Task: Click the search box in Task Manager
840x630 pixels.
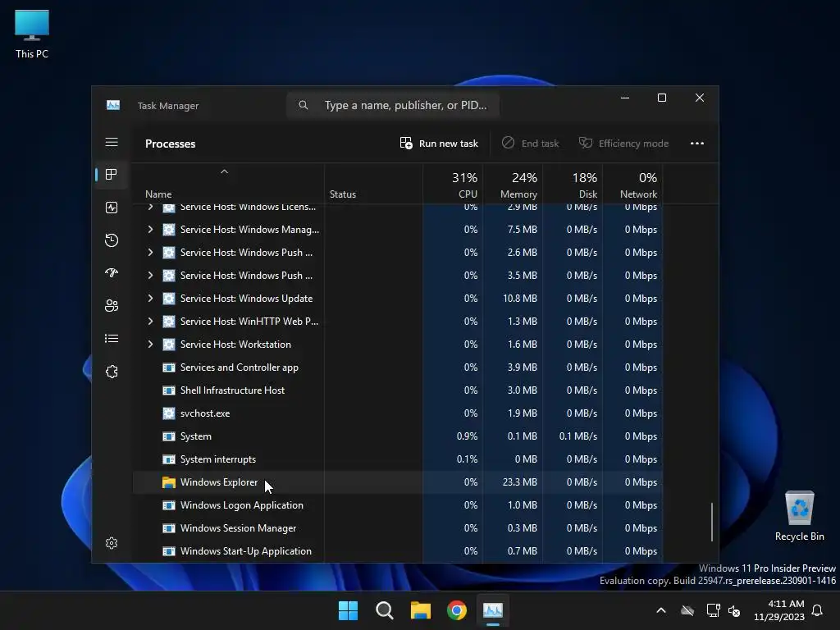Action: pos(393,105)
